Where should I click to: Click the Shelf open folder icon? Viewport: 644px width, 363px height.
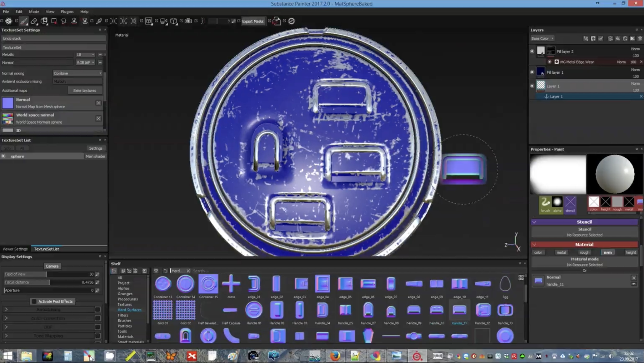tap(114, 271)
